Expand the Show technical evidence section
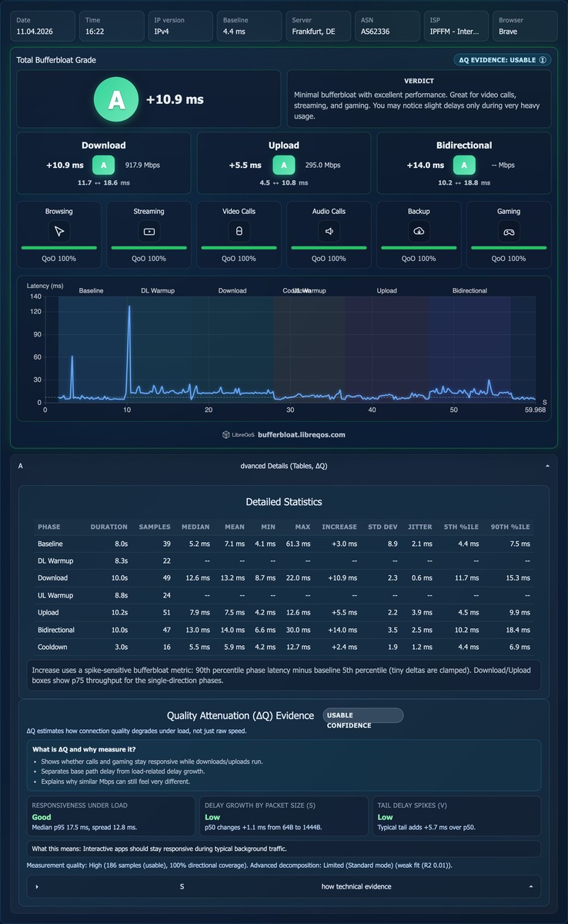This screenshot has height=924, width=568. 284,886
